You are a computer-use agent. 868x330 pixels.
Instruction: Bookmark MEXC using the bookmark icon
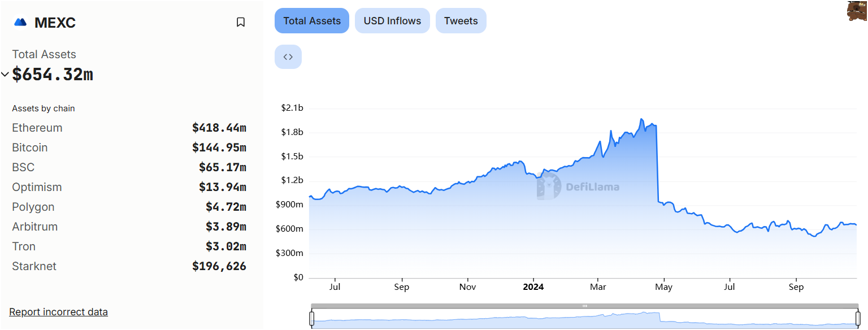point(241,21)
